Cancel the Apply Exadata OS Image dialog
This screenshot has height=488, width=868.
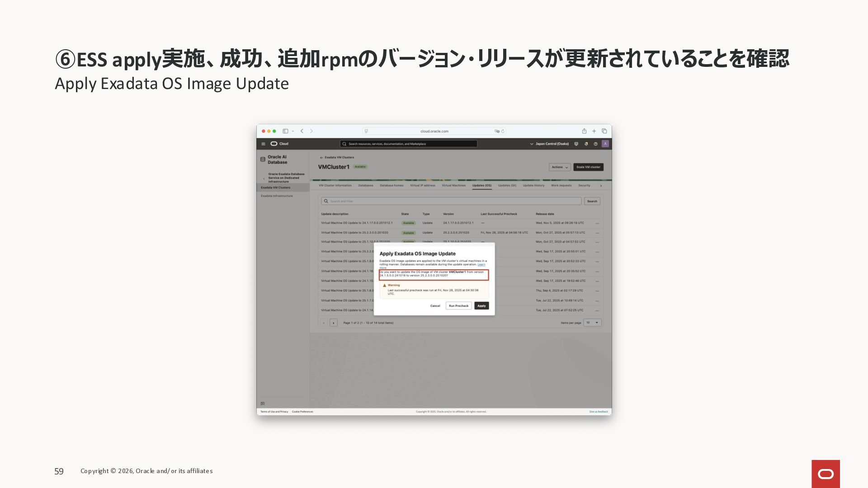[435, 306]
